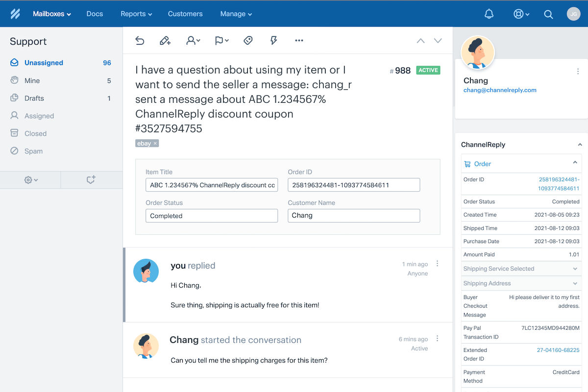Open the help lifebuoy menu
Screen dimensions: 588x392
pos(521,14)
